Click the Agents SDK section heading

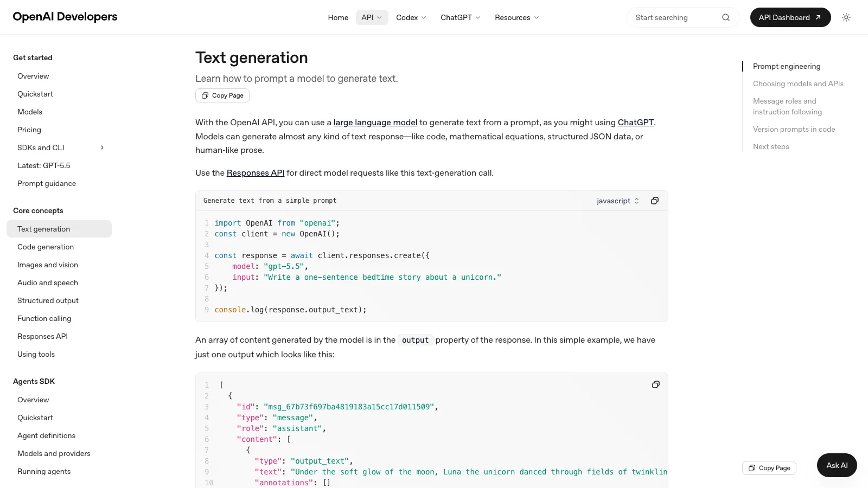coord(34,381)
